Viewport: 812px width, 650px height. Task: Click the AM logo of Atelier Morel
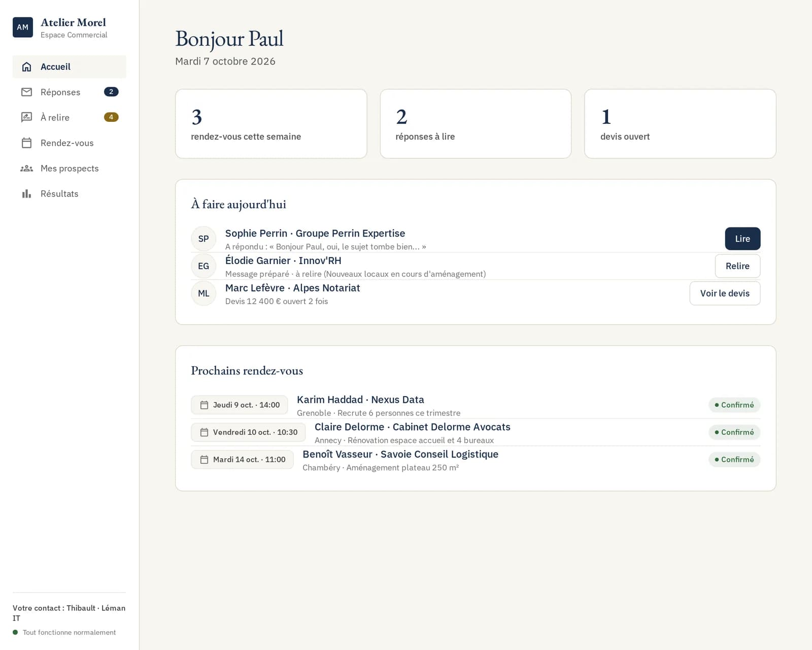click(x=23, y=27)
